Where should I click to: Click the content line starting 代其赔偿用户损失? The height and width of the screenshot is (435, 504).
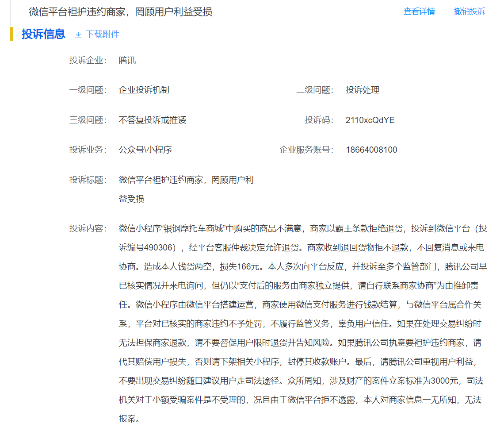298,362
